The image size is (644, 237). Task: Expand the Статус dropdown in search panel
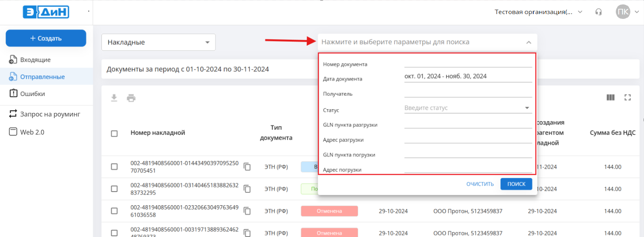(527, 108)
